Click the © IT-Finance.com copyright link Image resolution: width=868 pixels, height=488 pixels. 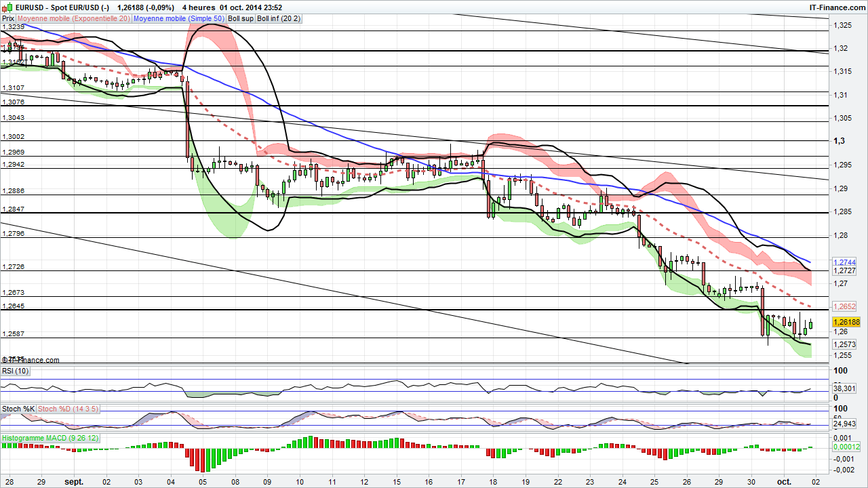(31, 360)
